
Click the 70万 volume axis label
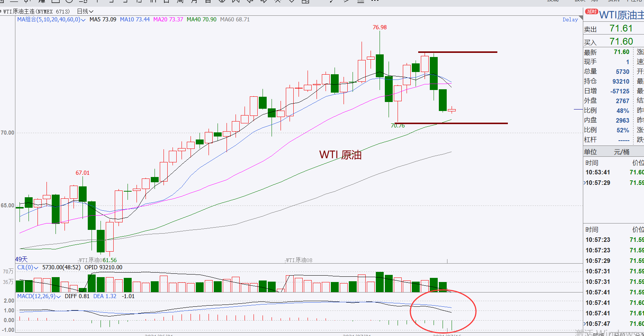pos(8,271)
